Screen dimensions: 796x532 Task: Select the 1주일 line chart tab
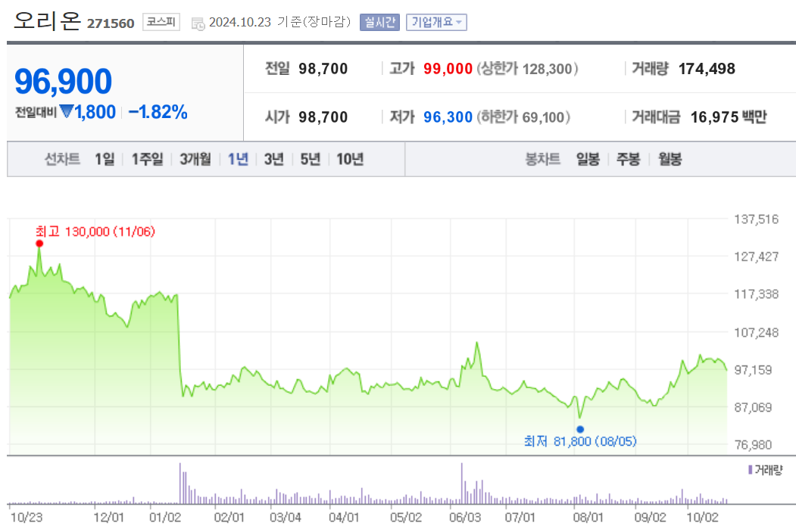147,159
